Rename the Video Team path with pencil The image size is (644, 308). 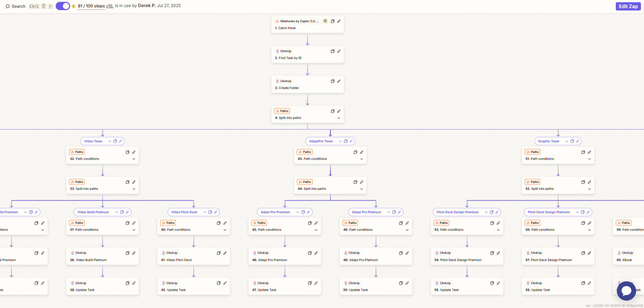[120, 141]
